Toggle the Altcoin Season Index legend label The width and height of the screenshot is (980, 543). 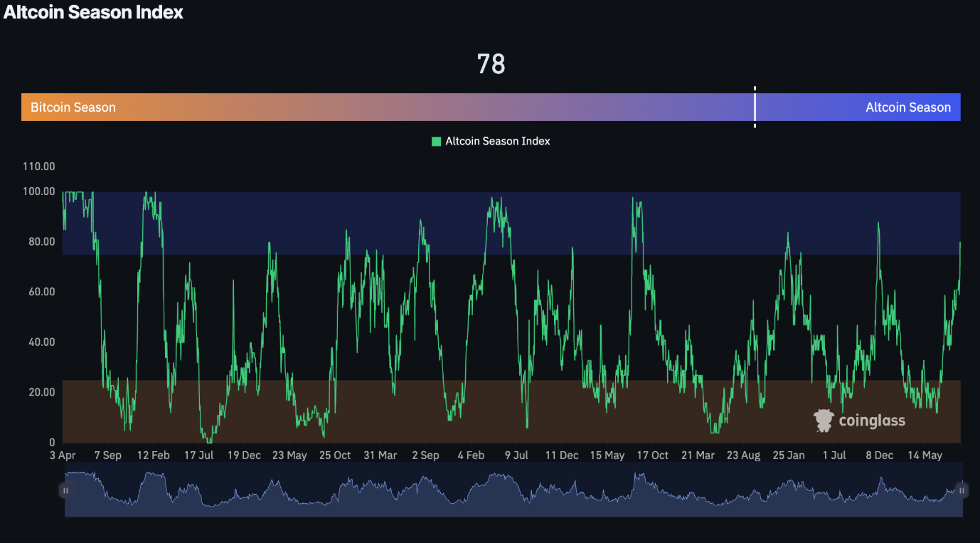[x=497, y=142]
